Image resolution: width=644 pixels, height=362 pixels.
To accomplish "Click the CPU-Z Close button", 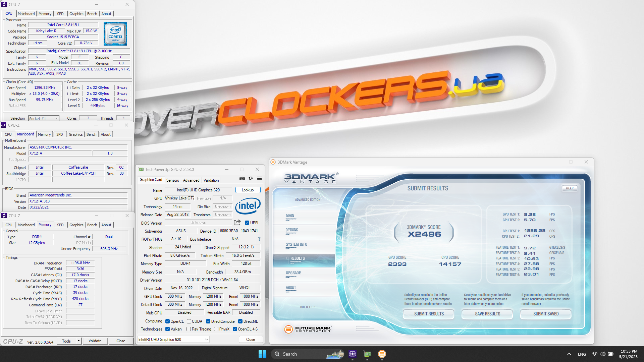I will [121, 341].
